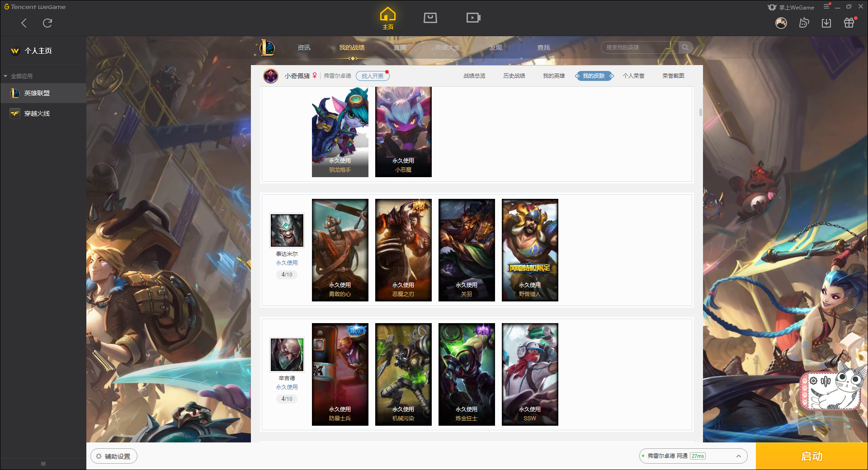Viewport: 868px width, 470px height.
Task: Switch to 个人荣誉 section
Action: (633, 76)
